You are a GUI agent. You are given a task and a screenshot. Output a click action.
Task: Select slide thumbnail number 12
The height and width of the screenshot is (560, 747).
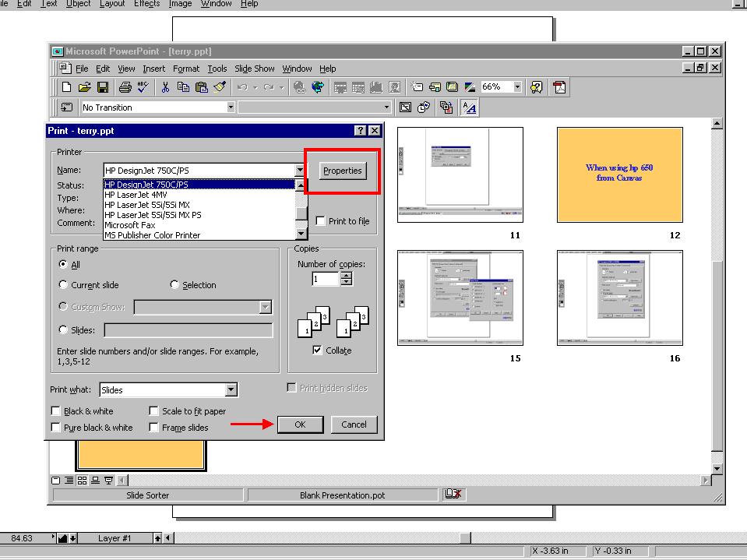620,174
